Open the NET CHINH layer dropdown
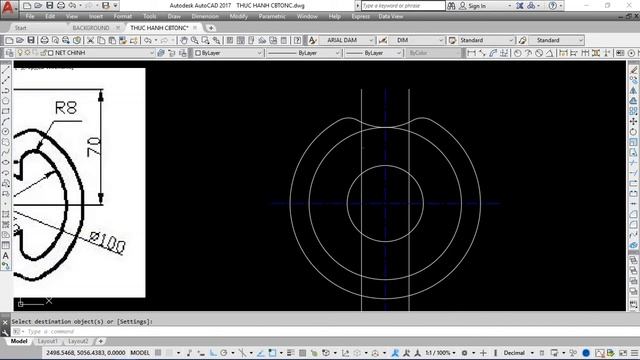640x360 pixels. pyautogui.click(x=152, y=53)
